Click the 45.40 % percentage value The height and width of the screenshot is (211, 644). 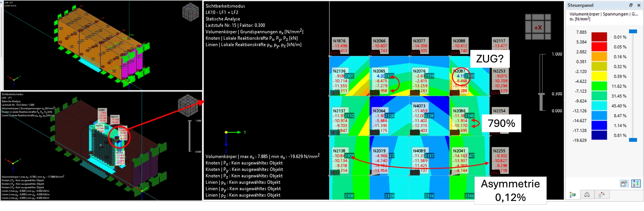click(619, 106)
